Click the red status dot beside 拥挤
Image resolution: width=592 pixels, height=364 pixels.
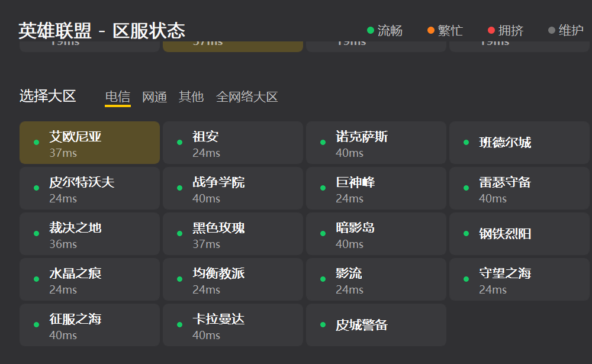[491, 30]
